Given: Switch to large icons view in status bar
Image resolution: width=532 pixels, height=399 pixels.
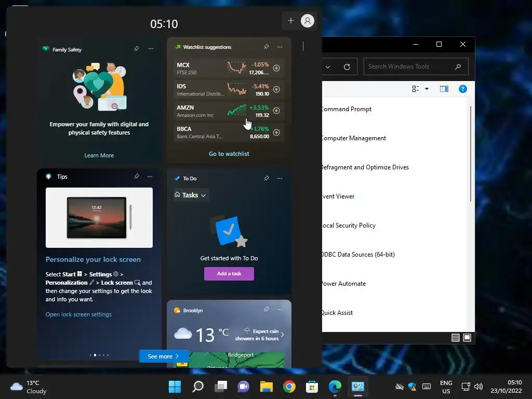Looking at the screenshot, I should pyautogui.click(x=467, y=338).
